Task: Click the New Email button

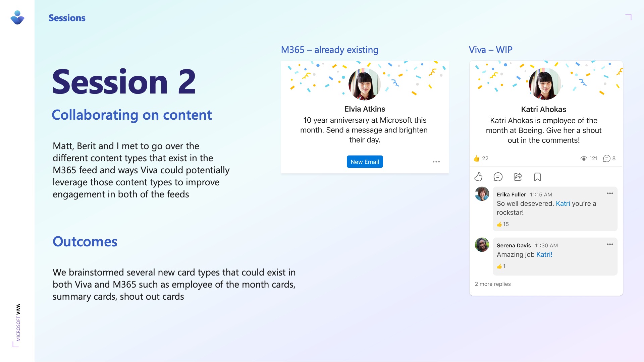Action: tap(365, 162)
